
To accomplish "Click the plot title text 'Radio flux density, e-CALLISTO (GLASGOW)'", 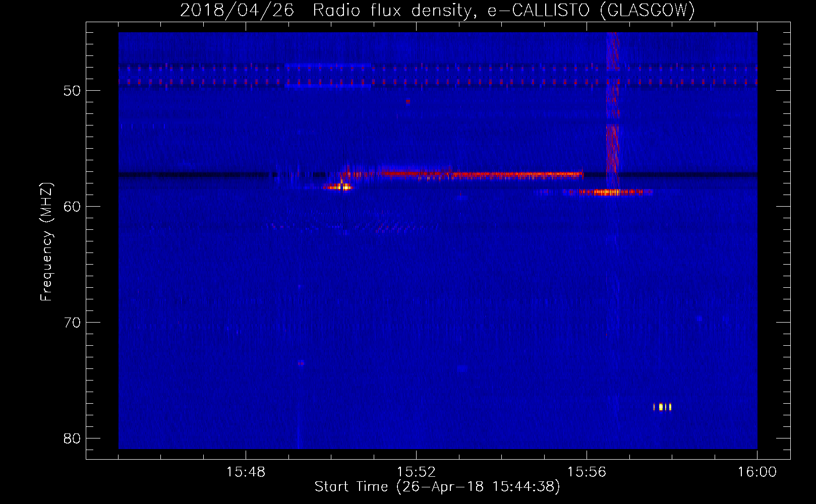I will [504, 11].
